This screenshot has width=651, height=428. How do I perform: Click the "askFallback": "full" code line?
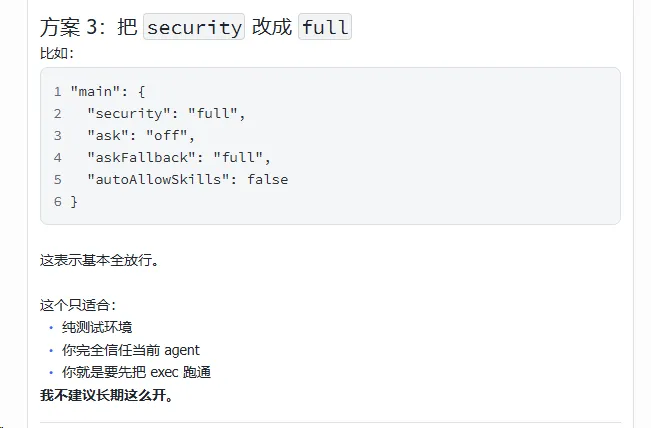click(x=179, y=157)
